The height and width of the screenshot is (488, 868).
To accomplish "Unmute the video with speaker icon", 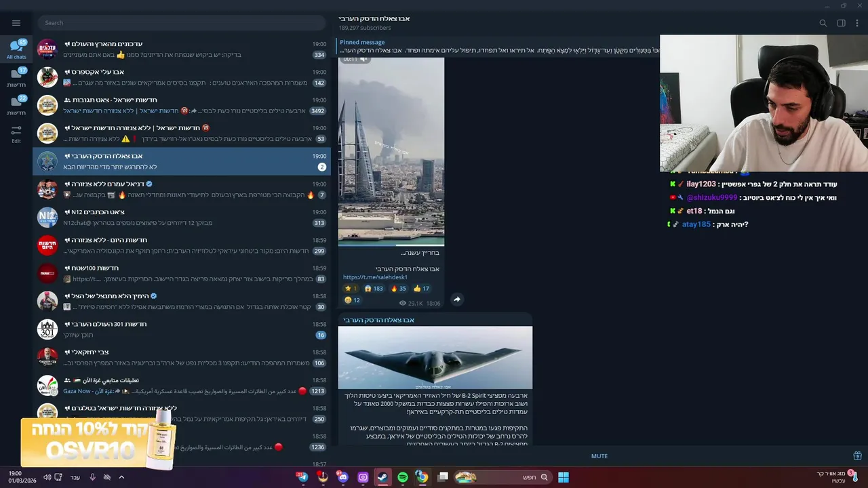I will (x=364, y=60).
